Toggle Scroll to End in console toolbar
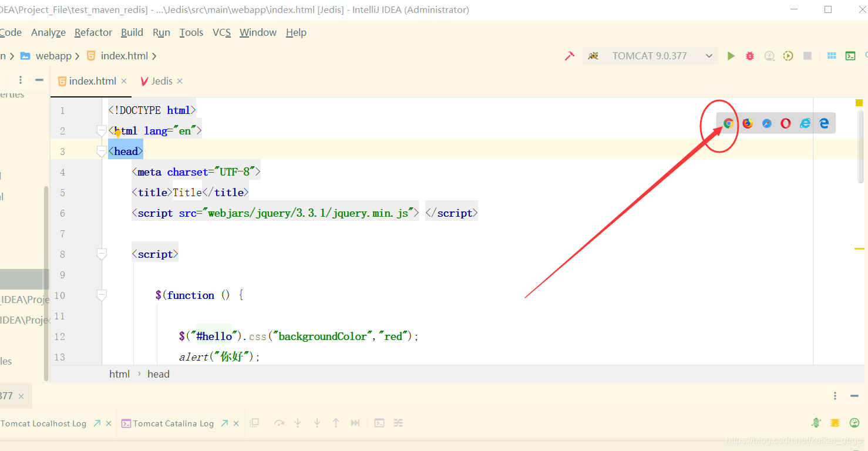The image size is (868, 451). tap(355, 423)
